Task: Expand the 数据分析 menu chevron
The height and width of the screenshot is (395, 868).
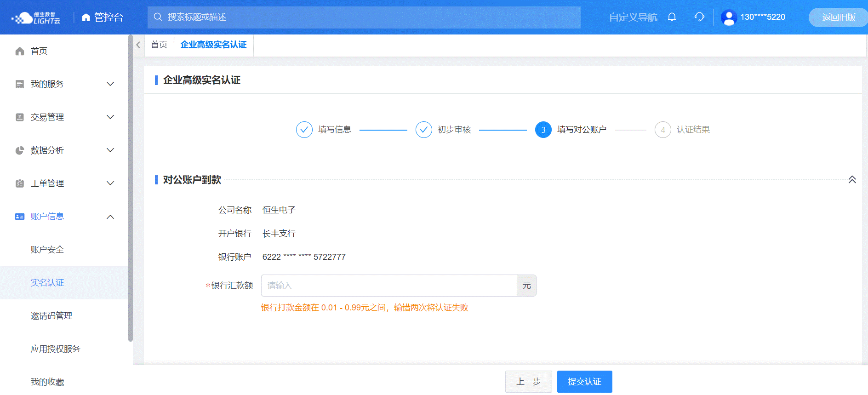Action: tap(110, 150)
